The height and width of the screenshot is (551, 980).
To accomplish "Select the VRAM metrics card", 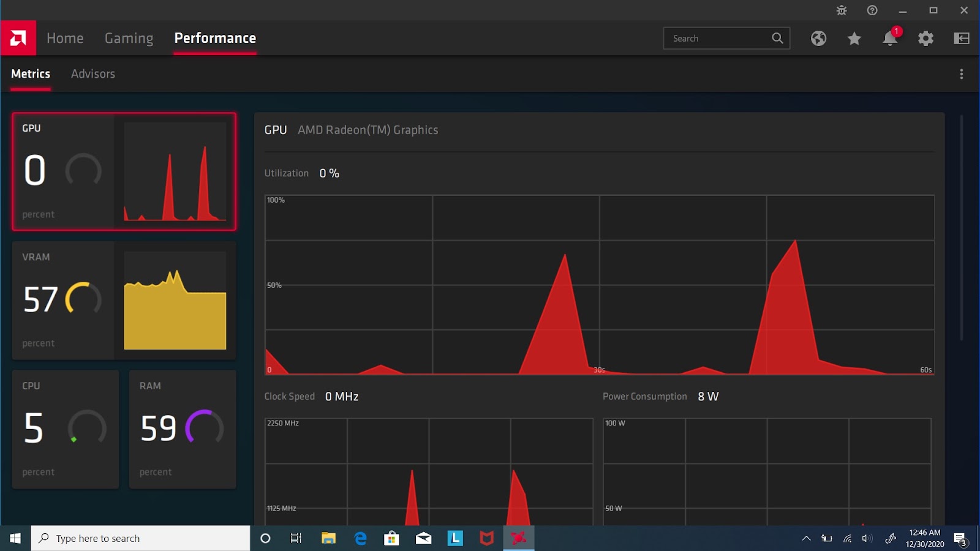I will tap(124, 300).
